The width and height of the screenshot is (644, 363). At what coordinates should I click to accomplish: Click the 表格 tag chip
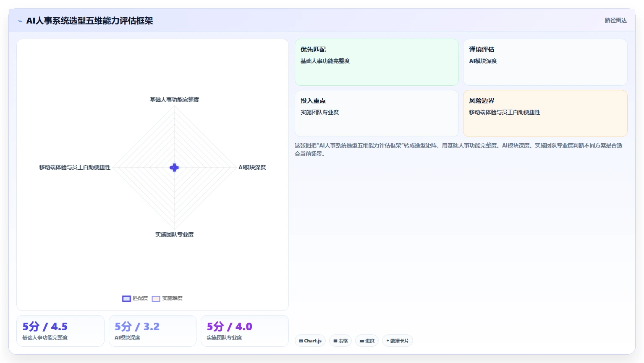pos(340,341)
